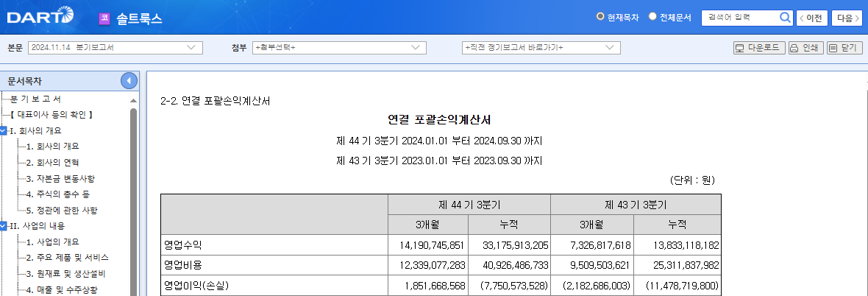Viewport: 868px width, 296px height.
Task: Click the 솔트룩스 company name
Action: 140,18
